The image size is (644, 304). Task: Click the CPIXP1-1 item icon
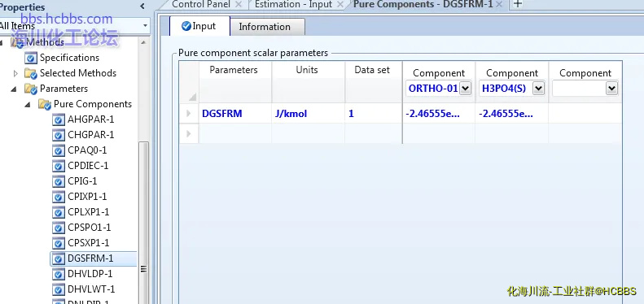pos(59,197)
